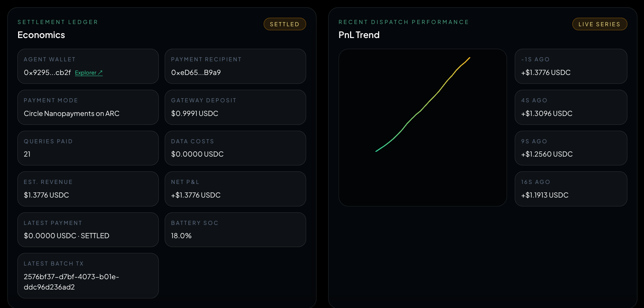This screenshot has height=308, width=644.
Task: Select the Net P&L card
Action: click(235, 189)
